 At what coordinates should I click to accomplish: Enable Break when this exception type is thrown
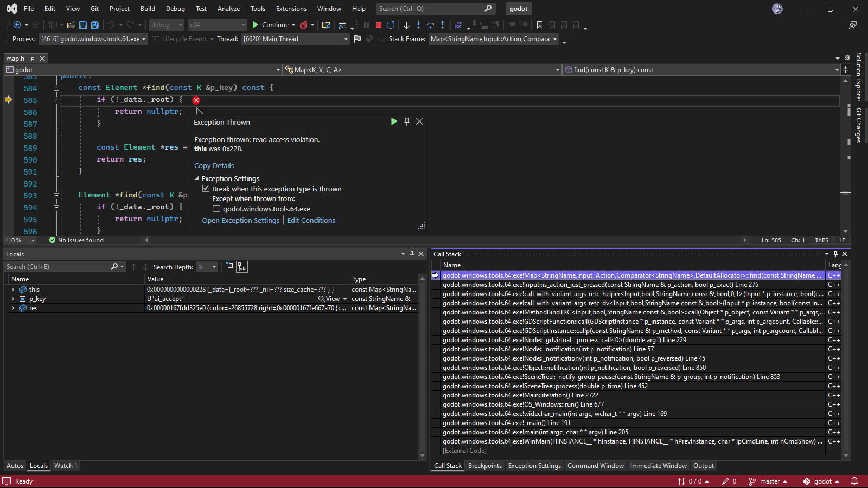[x=206, y=189]
